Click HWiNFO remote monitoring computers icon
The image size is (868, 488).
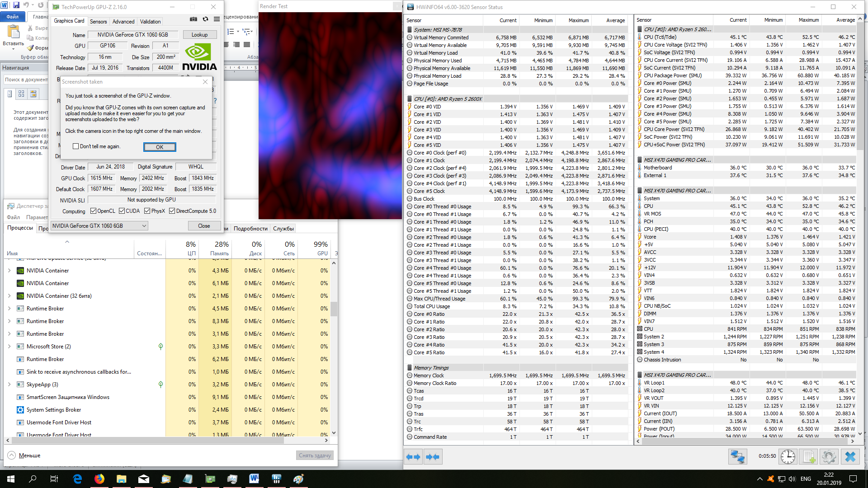pyautogui.click(x=738, y=457)
